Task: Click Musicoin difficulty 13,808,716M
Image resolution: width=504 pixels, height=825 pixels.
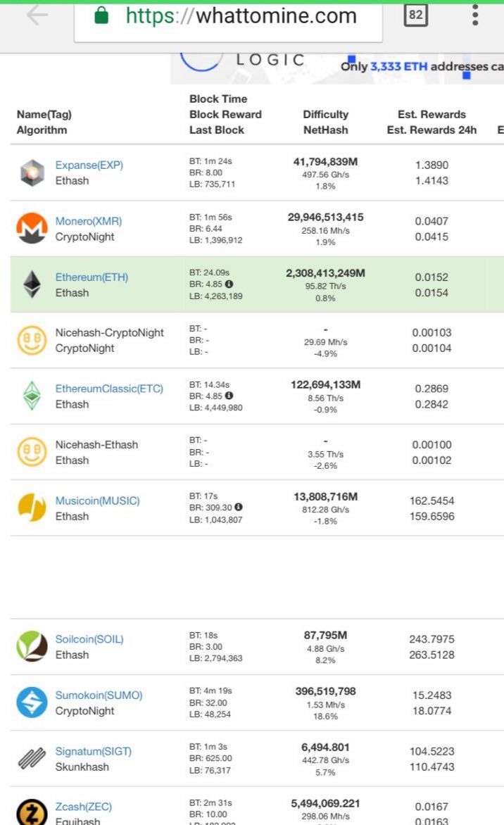Action: [x=325, y=497]
